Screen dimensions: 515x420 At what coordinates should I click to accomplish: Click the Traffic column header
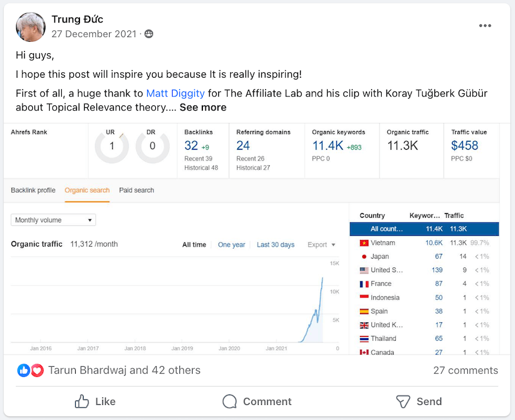[454, 216]
